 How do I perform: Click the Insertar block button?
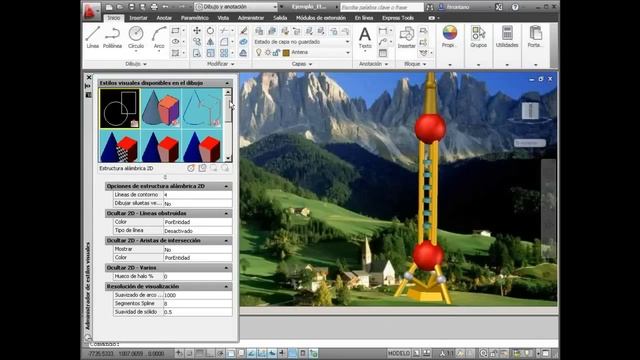click(407, 38)
